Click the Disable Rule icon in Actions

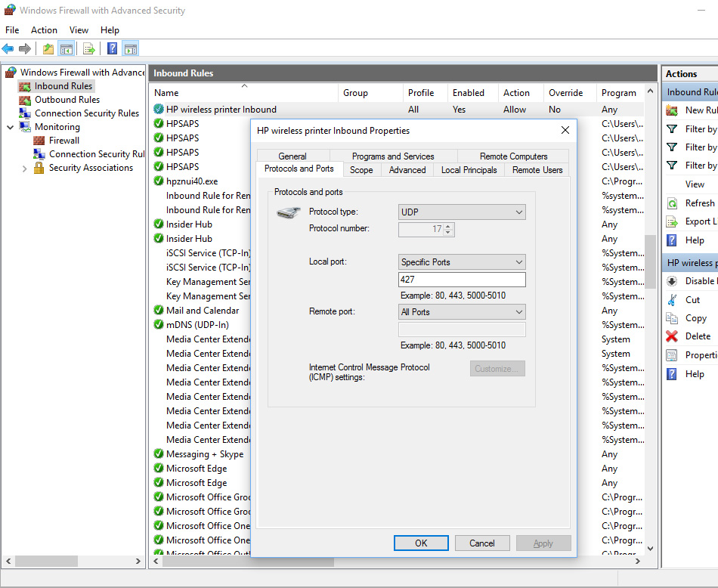click(672, 281)
